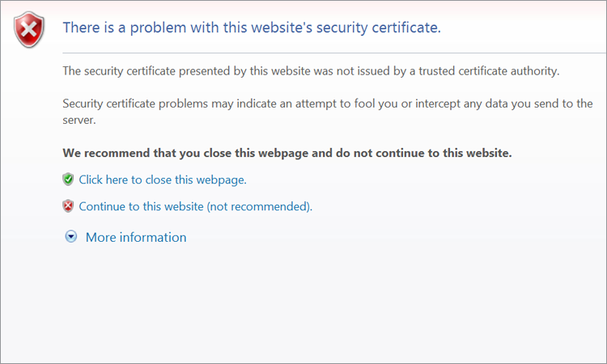Click the small red shield X icon

pyautogui.click(x=68, y=206)
